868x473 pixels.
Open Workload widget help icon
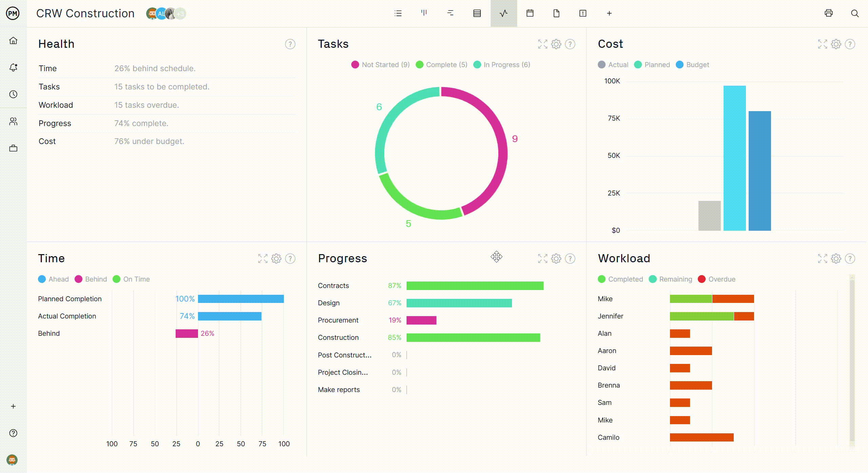coord(850,259)
